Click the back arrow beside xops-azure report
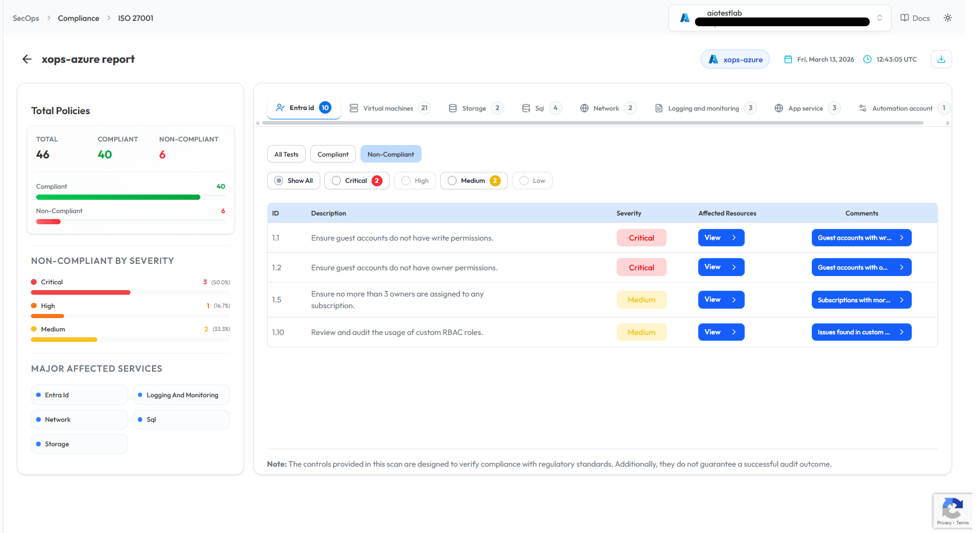The image size is (980, 533). click(27, 59)
